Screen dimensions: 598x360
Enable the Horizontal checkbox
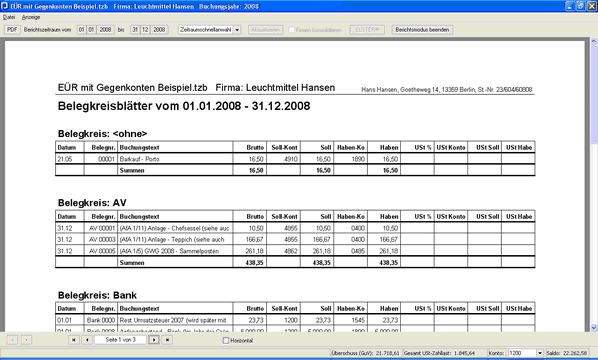click(226, 340)
